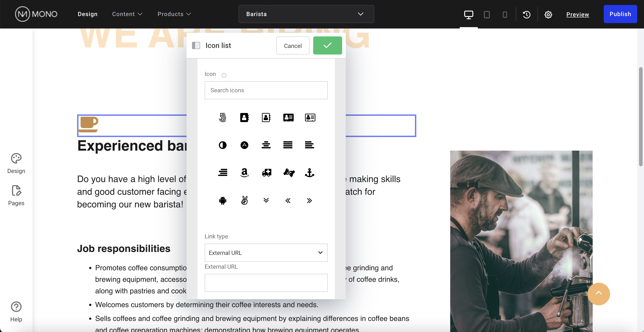Choose the double angle down icon

(x=266, y=200)
